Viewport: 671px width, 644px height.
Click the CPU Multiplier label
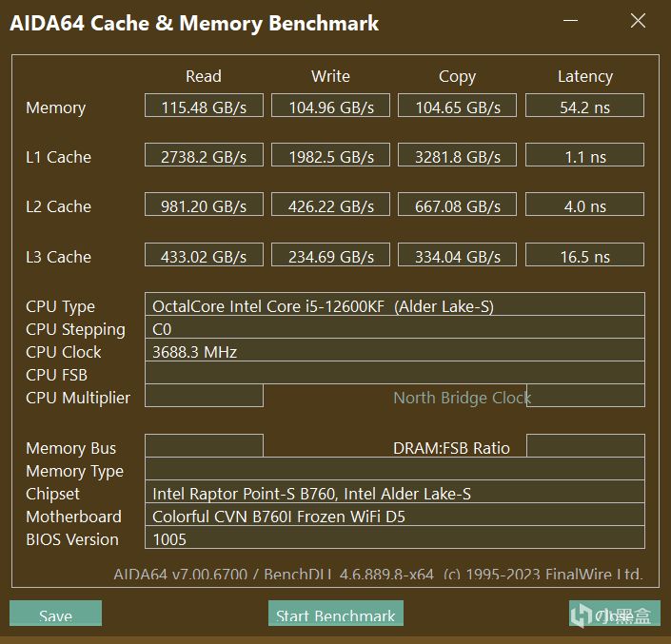click(x=78, y=399)
